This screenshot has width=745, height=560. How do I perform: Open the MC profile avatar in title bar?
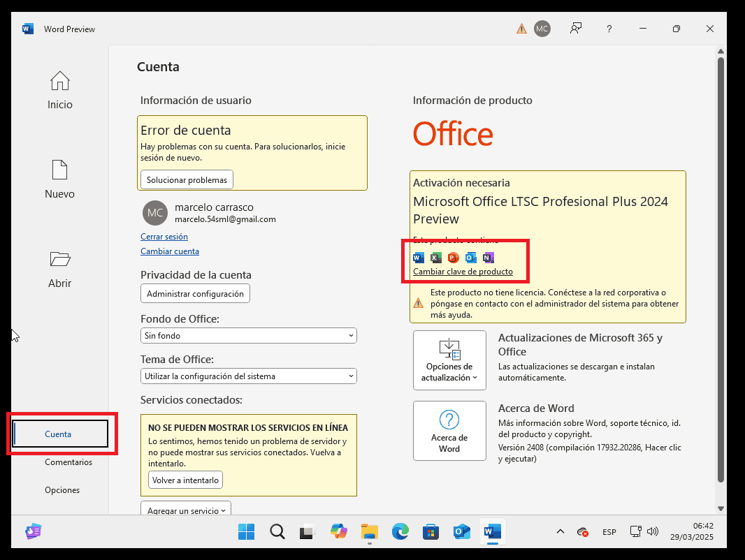tap(542, 29)
